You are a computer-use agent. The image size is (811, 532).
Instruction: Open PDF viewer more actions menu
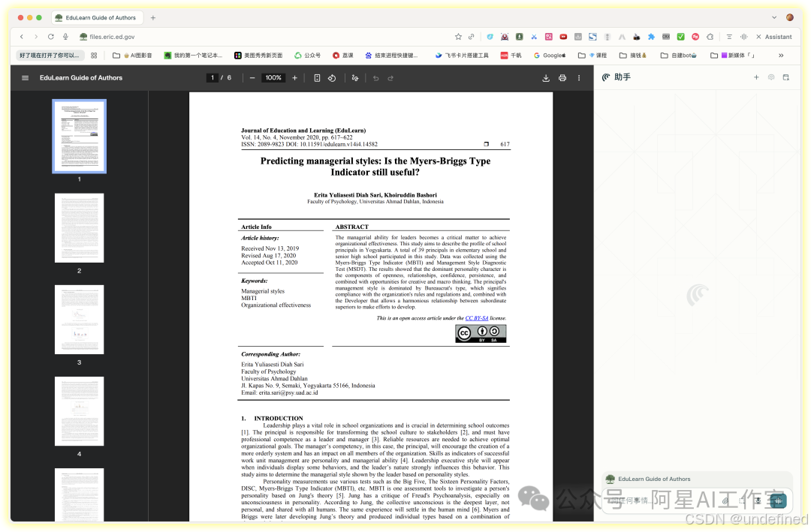pos(579,78)
